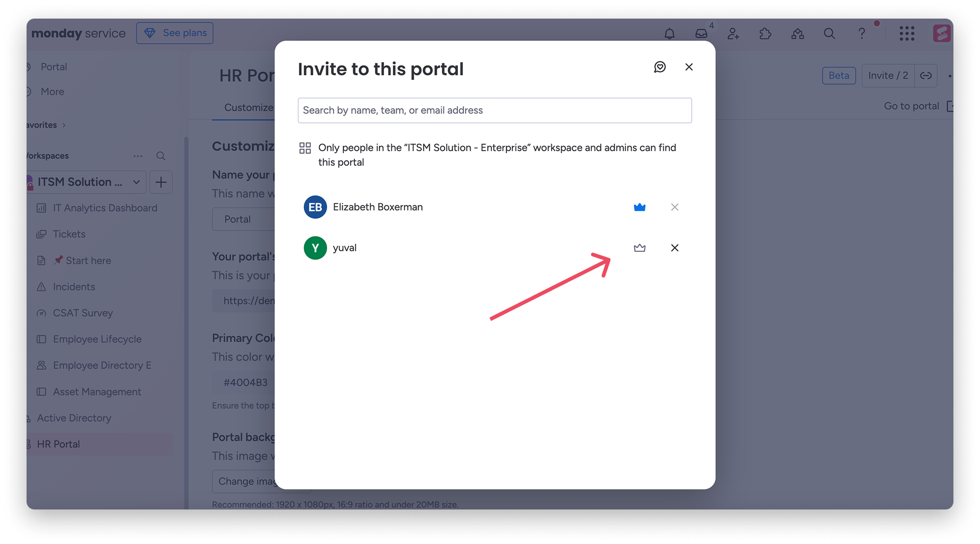The height and width of the screenshot is (544, 980).
Task: Open the Customize tab
Action: [248, 107]
